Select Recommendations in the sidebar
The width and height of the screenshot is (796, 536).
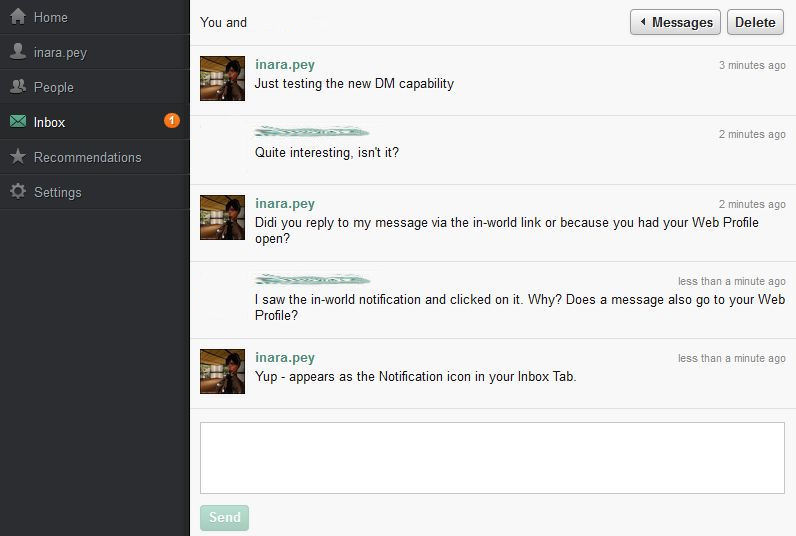87,157
